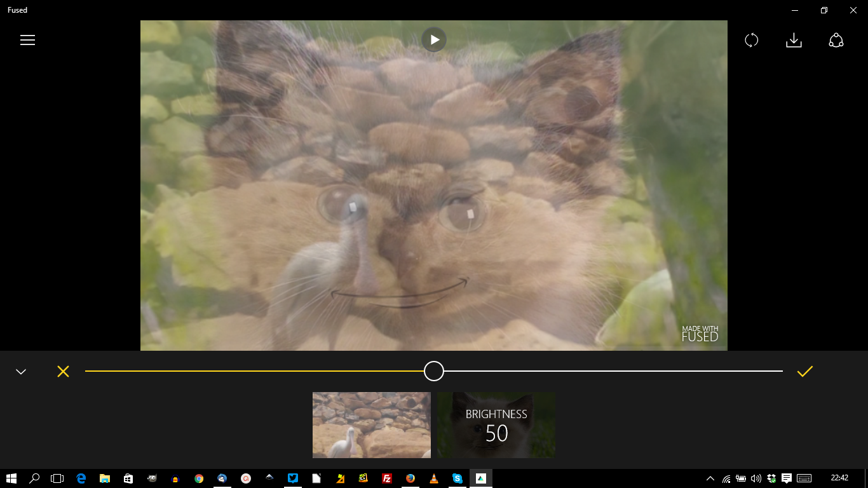Open VLC media player from the taskbar
The height and width of the screenshot is (488, 868).
434,478
